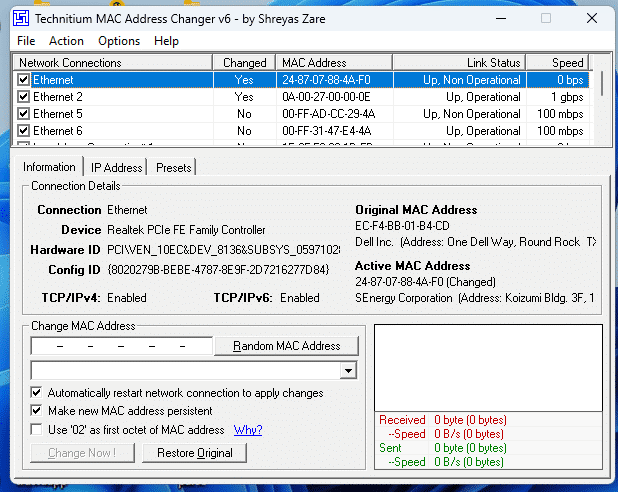The image size is (618, 492).
Task: Click into the MAC address input field
Action: click(120, 346)
